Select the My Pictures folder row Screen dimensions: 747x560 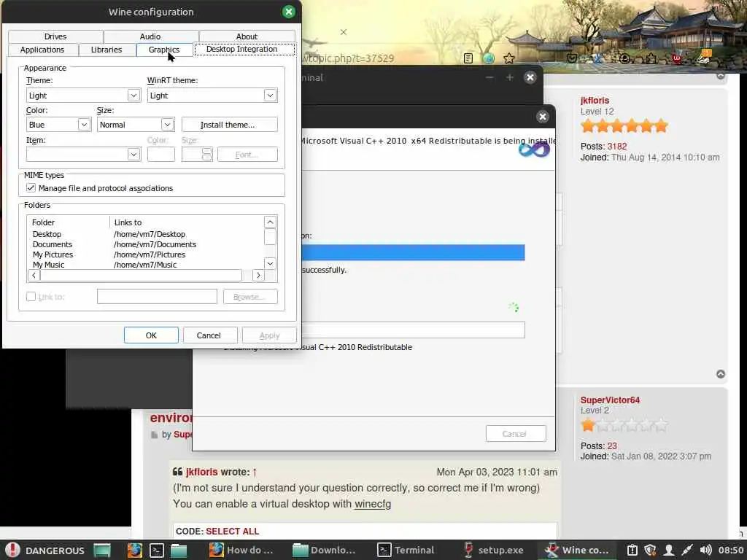coord(145,254)
